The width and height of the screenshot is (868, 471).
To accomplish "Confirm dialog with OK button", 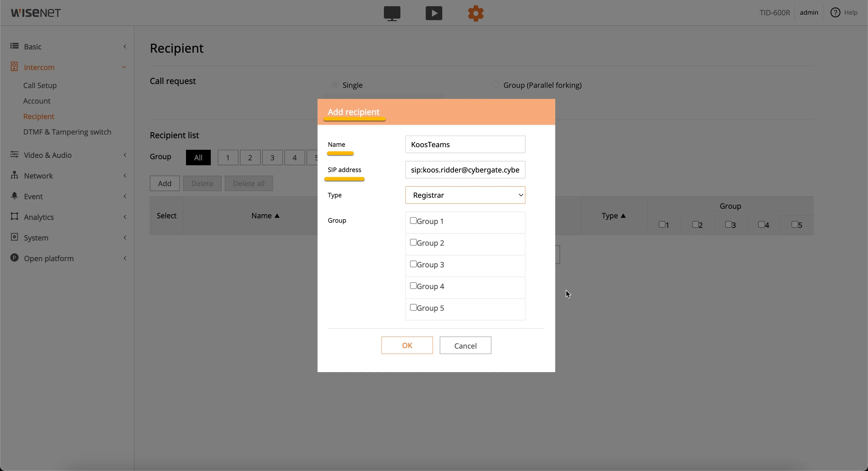I will tap(407, 345).
